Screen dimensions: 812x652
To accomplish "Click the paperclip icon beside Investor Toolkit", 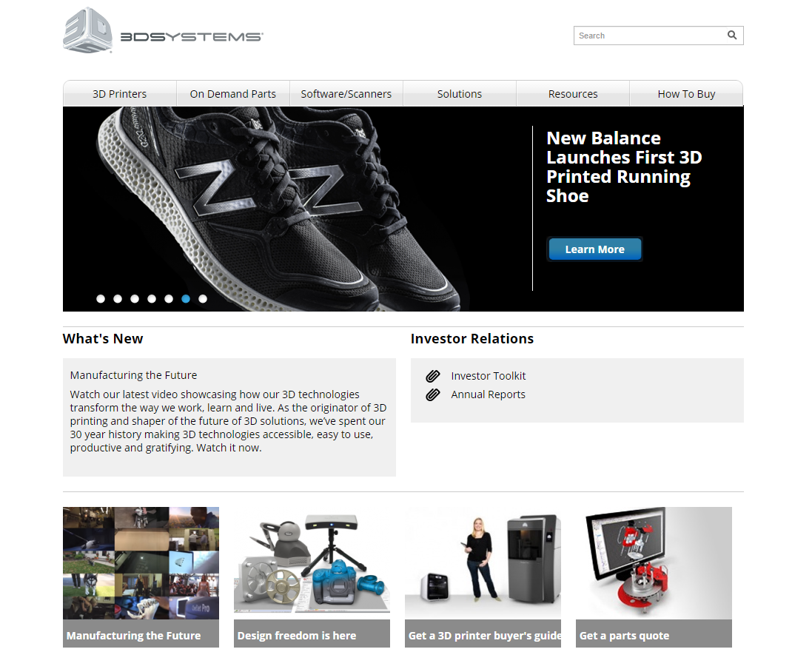I will 433,376.
